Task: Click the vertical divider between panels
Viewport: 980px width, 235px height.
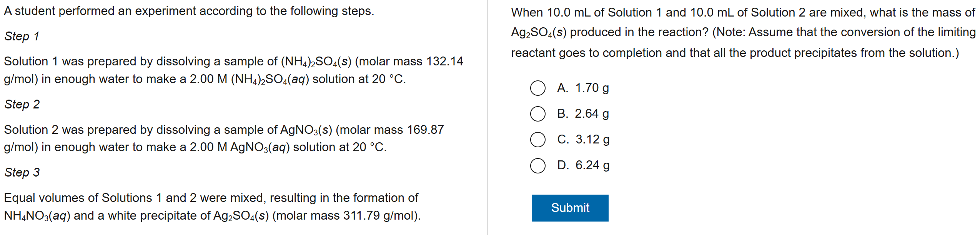Action: [488, 117]
